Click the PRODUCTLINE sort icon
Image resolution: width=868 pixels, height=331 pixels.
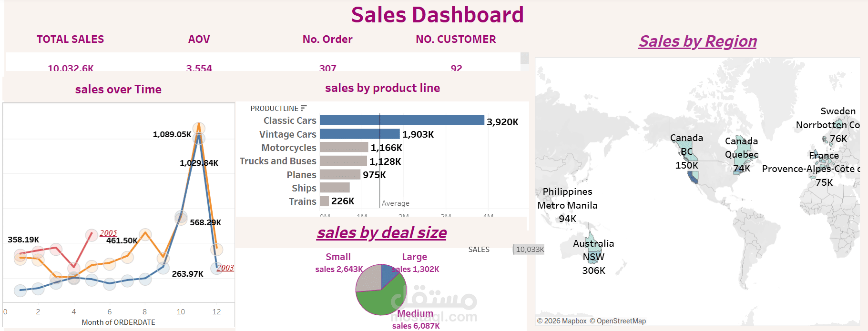point(304,108)
